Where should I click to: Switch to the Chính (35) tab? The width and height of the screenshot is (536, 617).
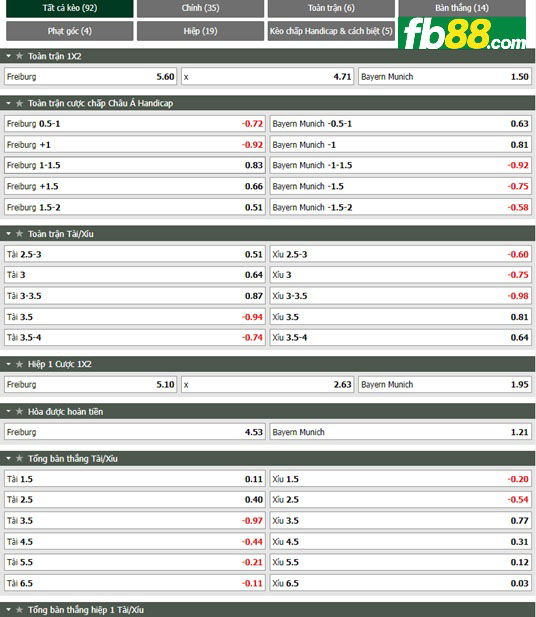(200, 8)
